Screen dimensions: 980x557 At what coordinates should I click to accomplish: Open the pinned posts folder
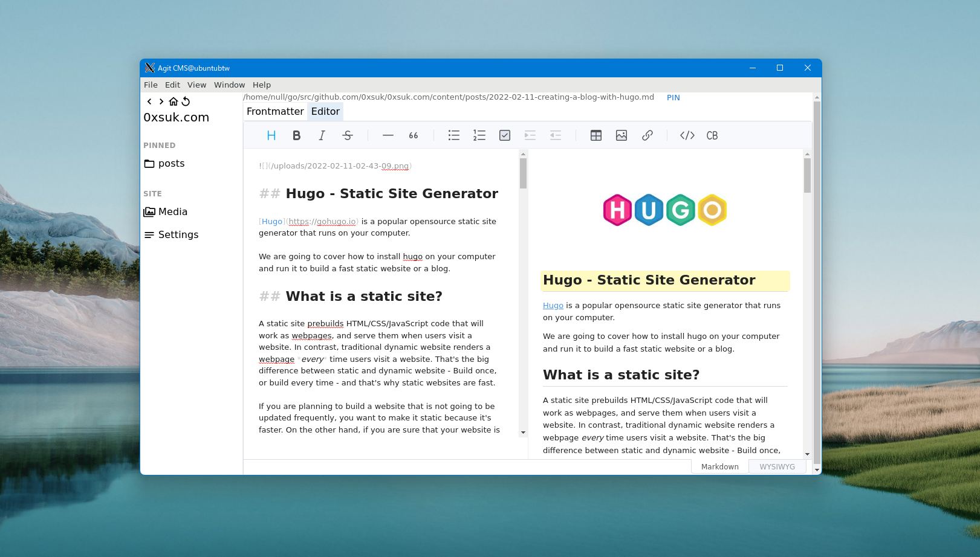point(164,164)
